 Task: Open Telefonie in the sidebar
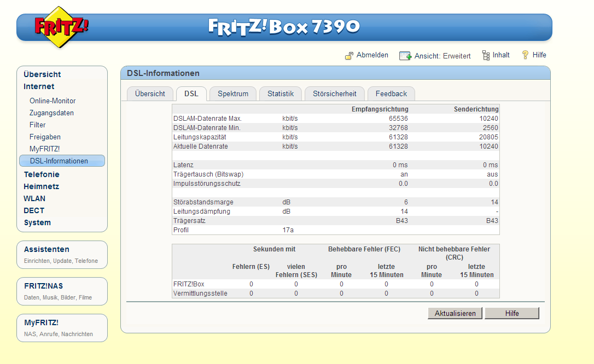(42, 174)
